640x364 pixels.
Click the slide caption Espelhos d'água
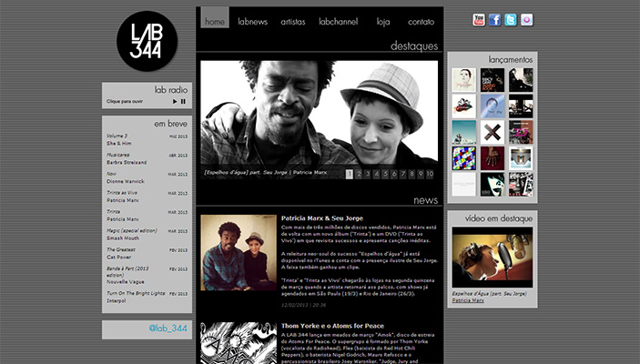[x=265, y=173]
